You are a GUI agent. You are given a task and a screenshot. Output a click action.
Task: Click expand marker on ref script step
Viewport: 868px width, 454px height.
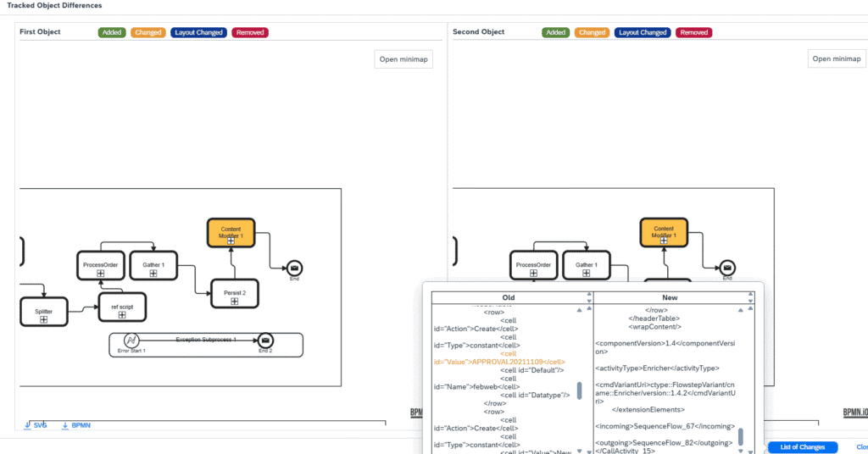coord(122,315)
